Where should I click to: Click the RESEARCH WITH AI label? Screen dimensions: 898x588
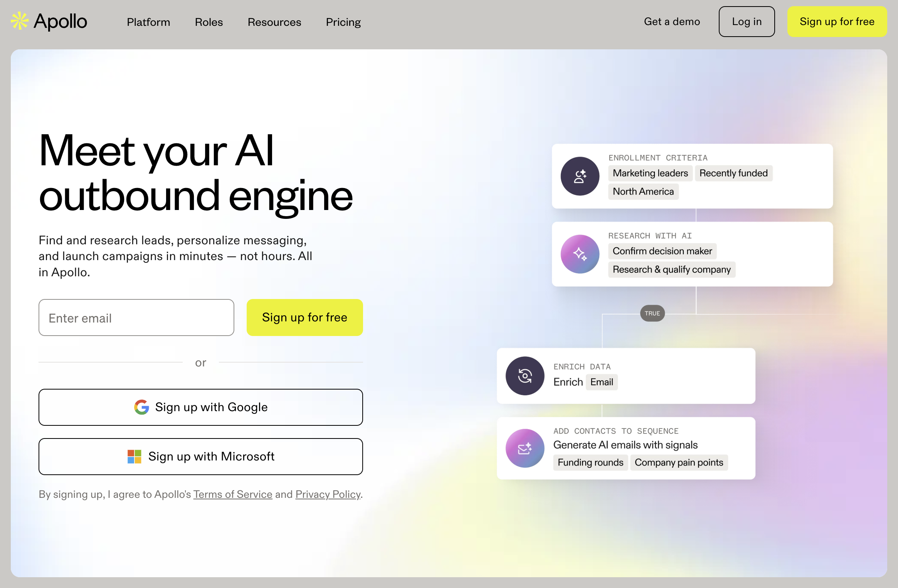650,235
